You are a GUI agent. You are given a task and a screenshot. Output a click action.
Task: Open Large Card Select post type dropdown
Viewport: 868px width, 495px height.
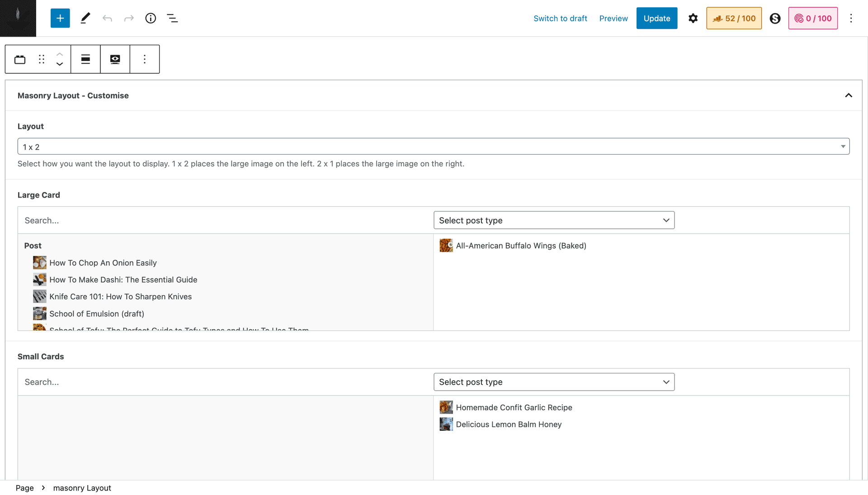(554, 220)
